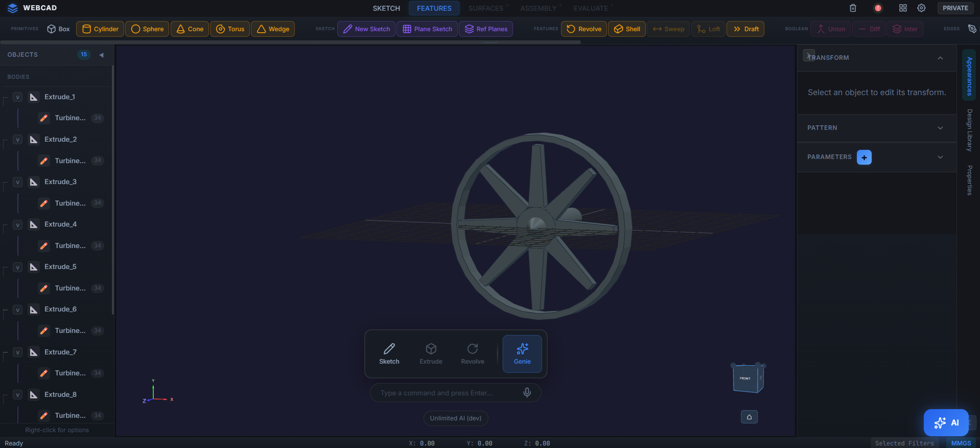Switch to ASSEMBLY tab
Image resolution: width=980 pixels, height=448 pixels.
[539, 8]
